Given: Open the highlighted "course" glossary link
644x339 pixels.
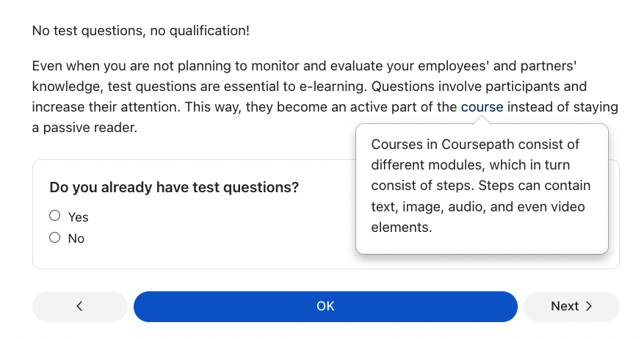Looking at the screenshot, I should 482,107.
